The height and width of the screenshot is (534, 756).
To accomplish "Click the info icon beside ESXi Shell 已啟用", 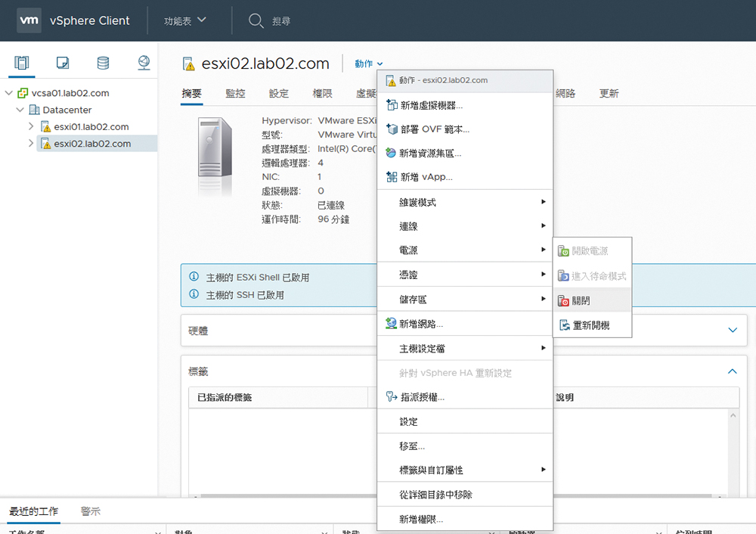I will pos(194,276).
